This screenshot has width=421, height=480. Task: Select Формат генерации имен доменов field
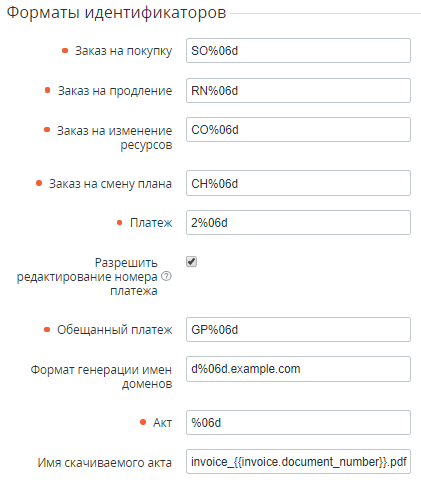[298, 369]
